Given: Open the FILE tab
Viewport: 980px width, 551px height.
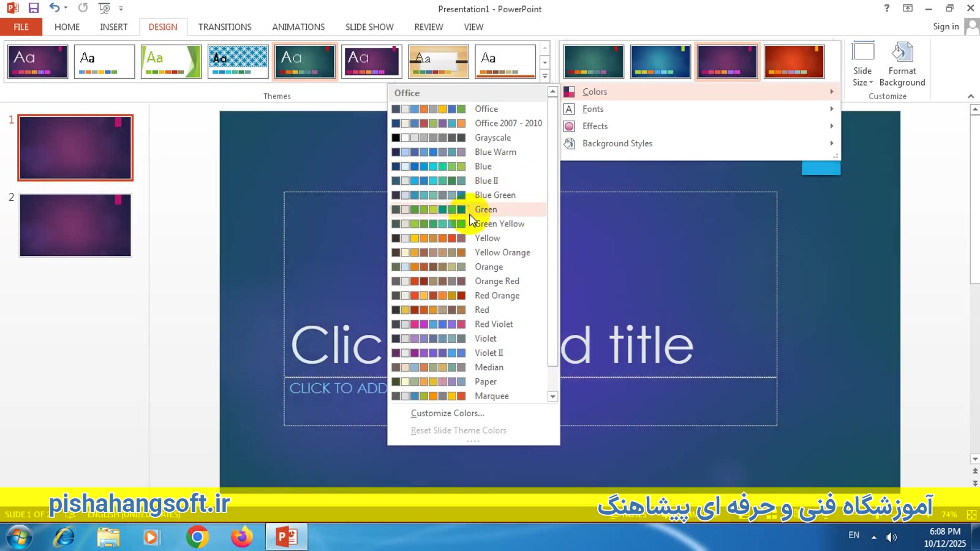Looking at the screenshot, I should click(21, 27).
